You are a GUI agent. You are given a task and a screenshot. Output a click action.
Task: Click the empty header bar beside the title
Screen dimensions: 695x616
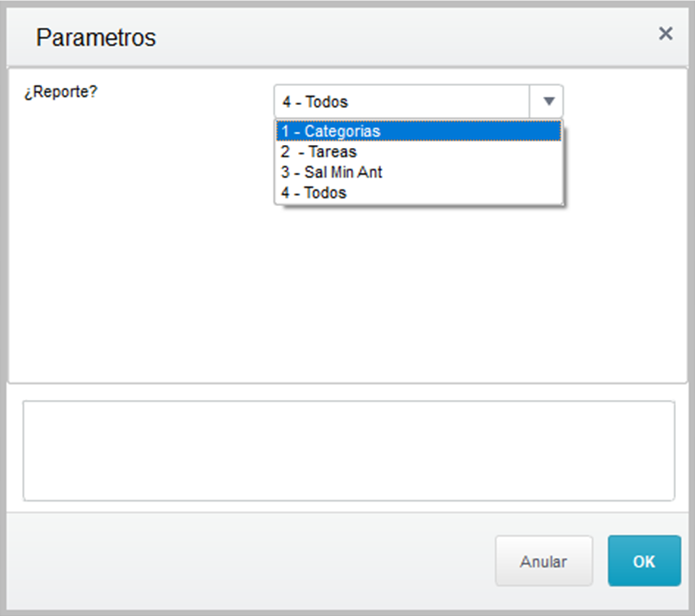[401, 38]
